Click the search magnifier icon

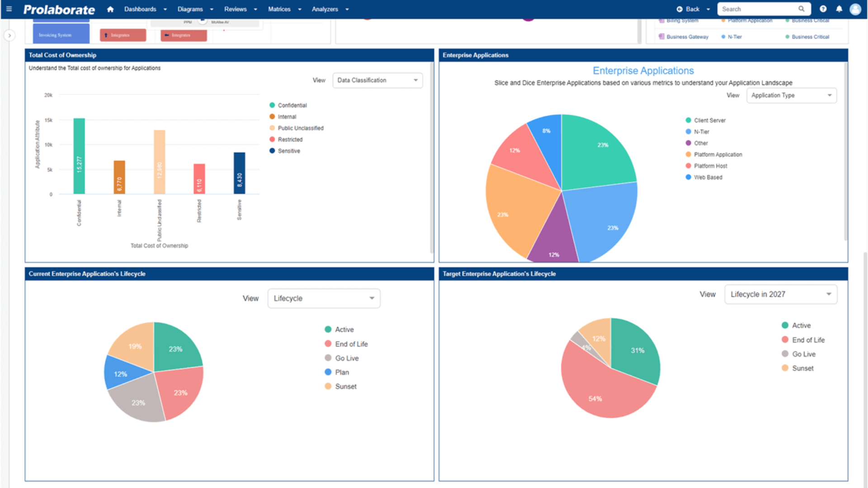pos(802,9)
